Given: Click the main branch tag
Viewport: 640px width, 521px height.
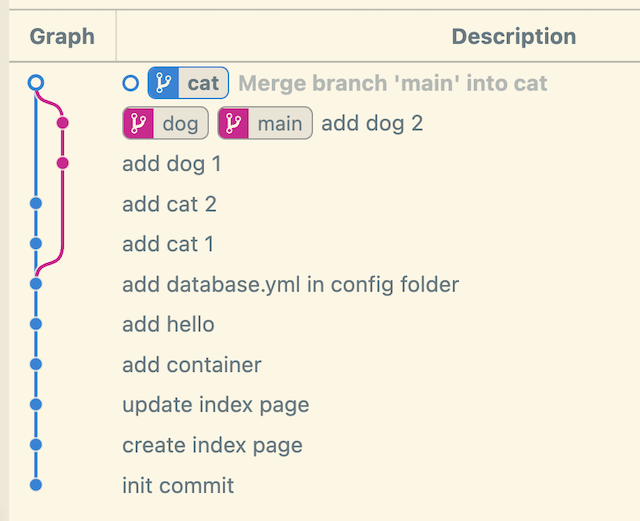Looking at the screenshot, I should 265,123.
